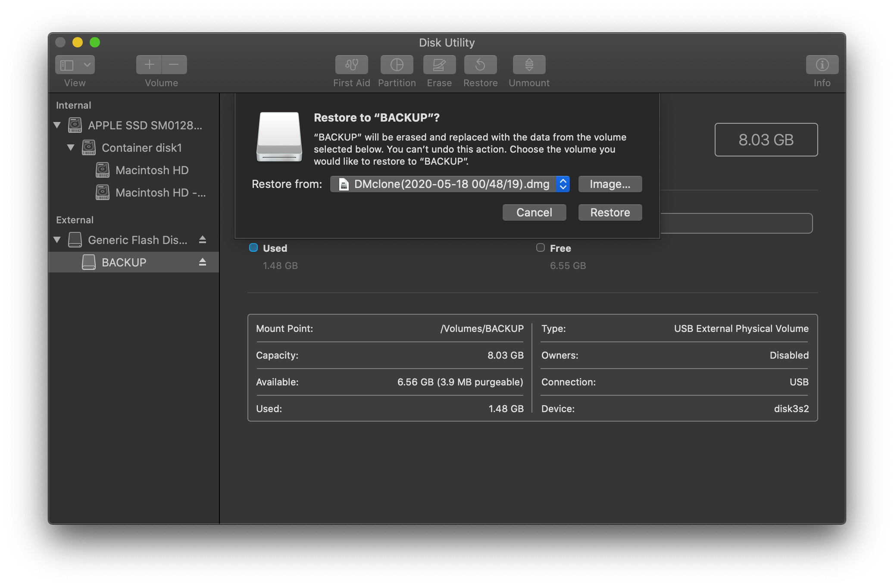This screenshot has height=588, width=894.
Task: Click the disk3s2 device value
Action: [791, 409]
